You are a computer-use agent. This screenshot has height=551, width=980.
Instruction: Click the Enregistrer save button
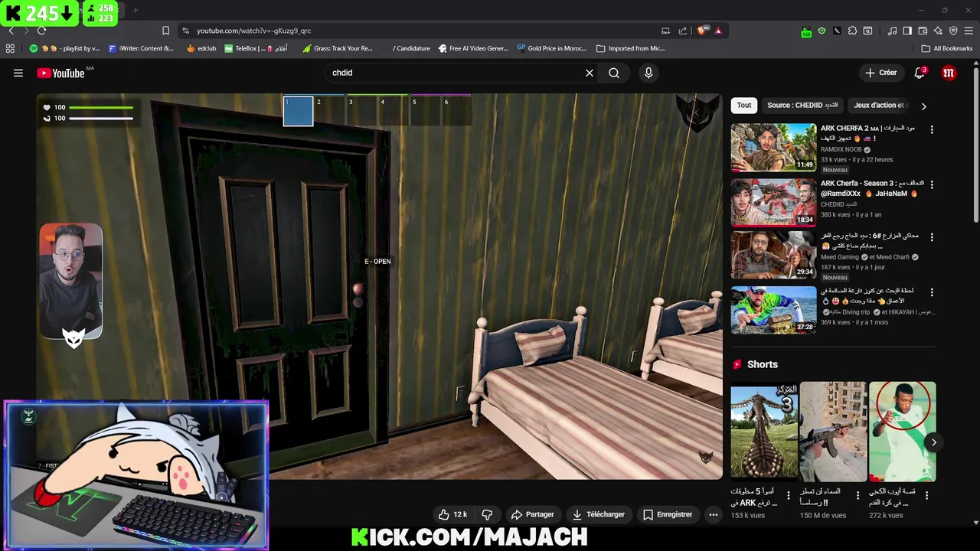(x=668, y=514)
